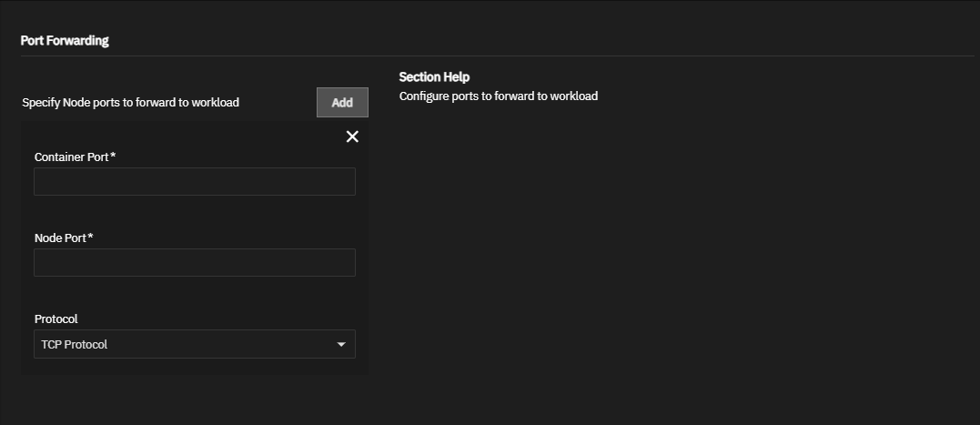Click the word 'Specify' in the ports label
The width and height of the screenshot is (980, 425).
[x=41, y=103]
